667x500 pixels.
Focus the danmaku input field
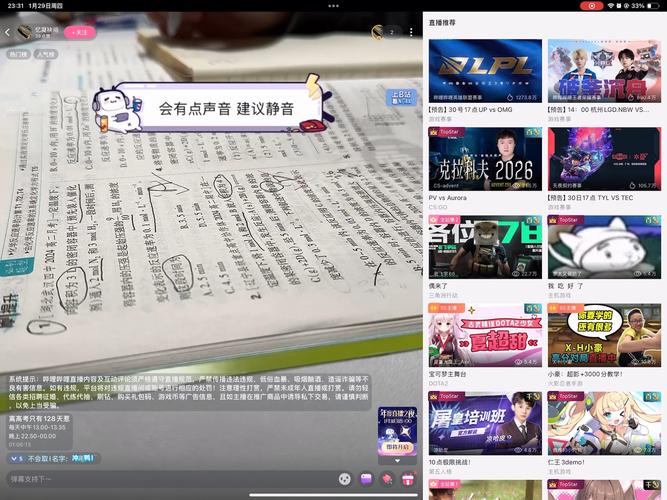click(x=170, y=479)
